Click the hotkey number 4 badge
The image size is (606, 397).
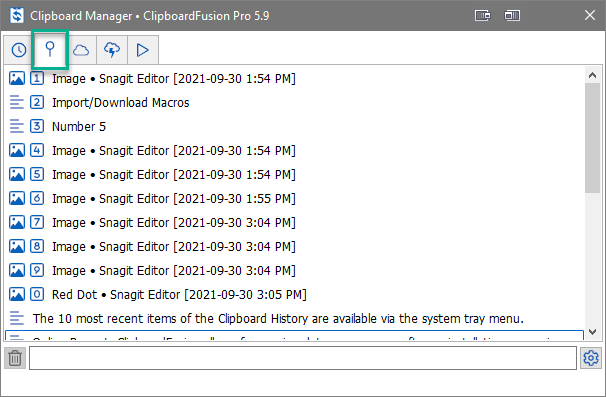37,150
